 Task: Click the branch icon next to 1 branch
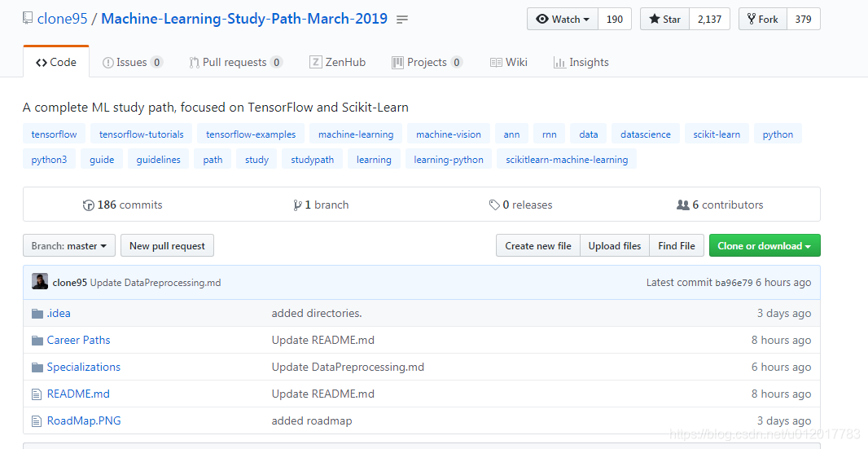[297, 205]
